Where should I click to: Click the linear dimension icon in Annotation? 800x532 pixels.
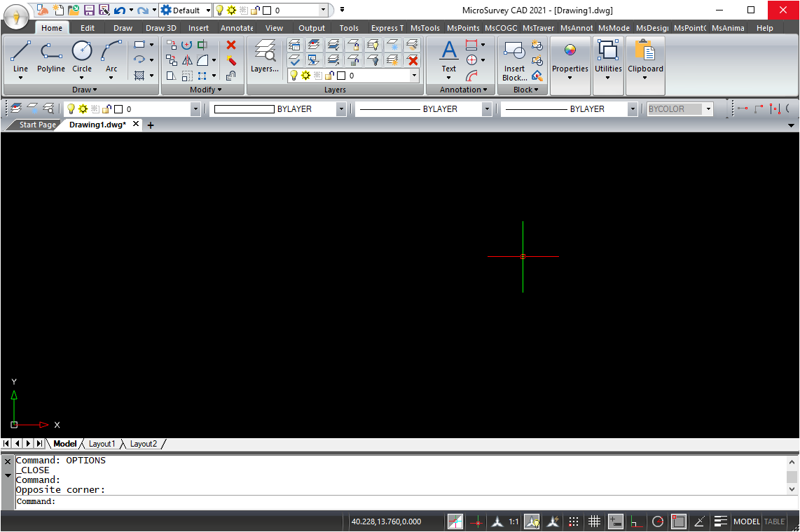pyautogui.click(x=471, y=45)
